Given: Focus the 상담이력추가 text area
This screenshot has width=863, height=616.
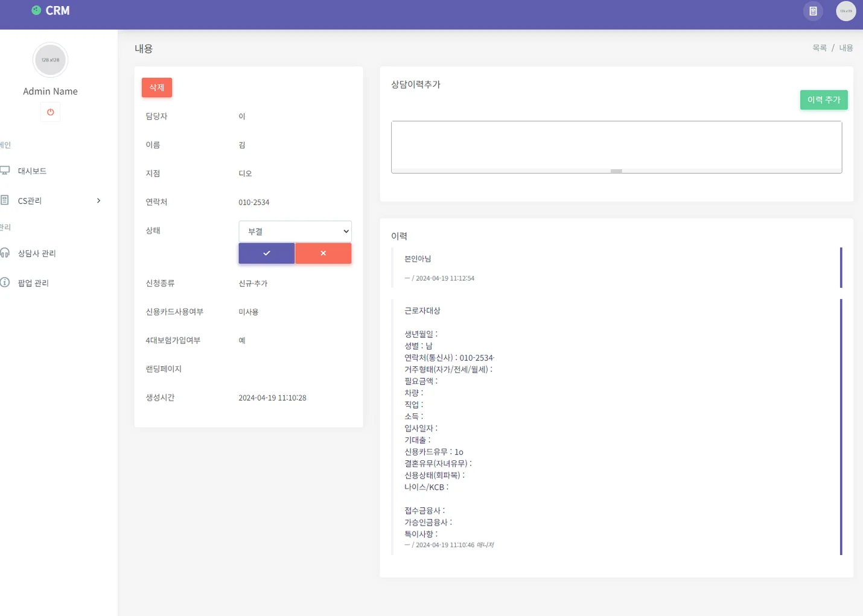Looking at the screenshot, I should coord(616,145).
